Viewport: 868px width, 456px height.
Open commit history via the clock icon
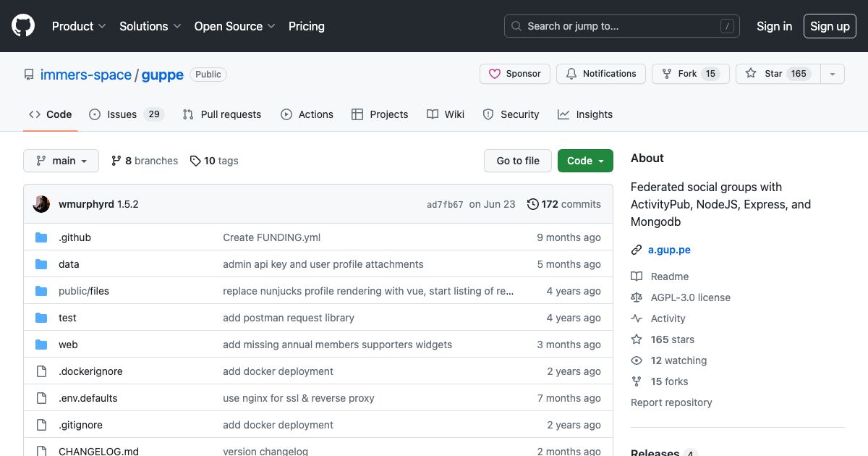coord(533,204)
